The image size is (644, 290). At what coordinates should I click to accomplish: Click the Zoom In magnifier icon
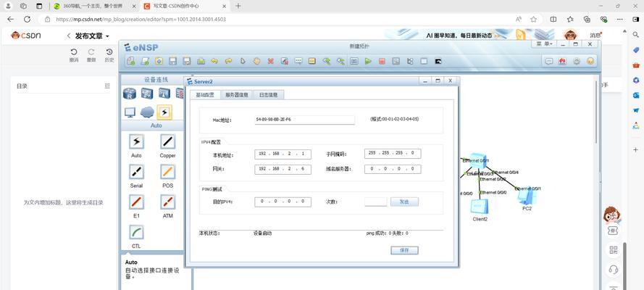coord(327,61)
